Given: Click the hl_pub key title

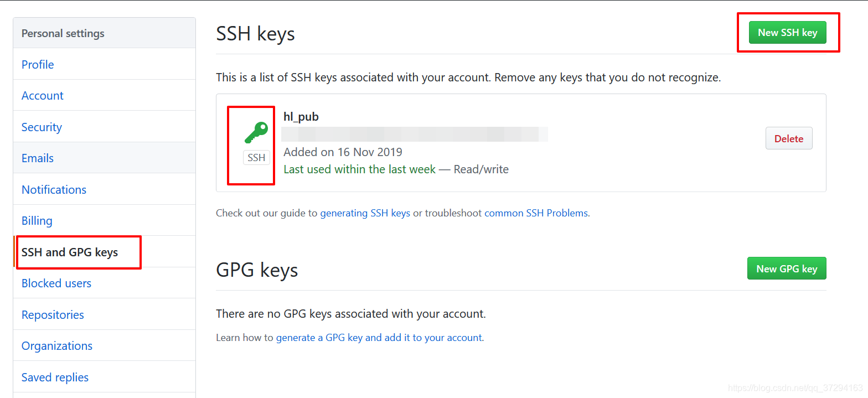Looking at the screenshot, I should [x=301, y=117].
